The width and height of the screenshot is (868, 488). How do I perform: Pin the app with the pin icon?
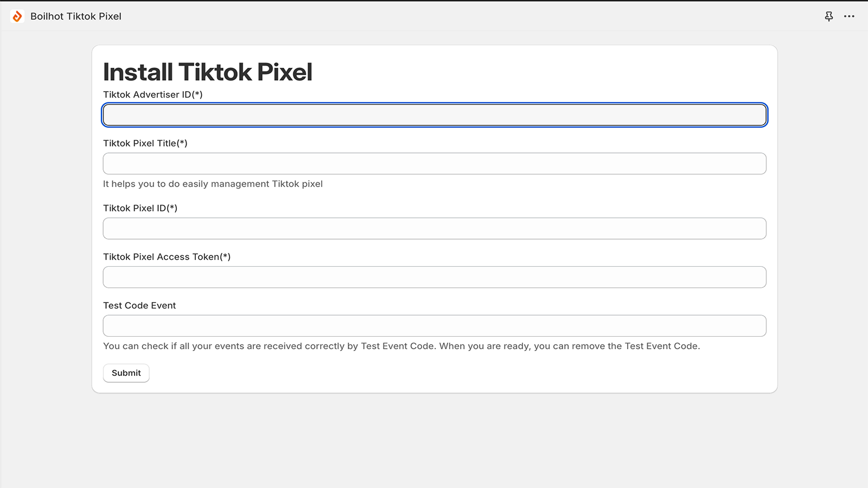point(829,16)
